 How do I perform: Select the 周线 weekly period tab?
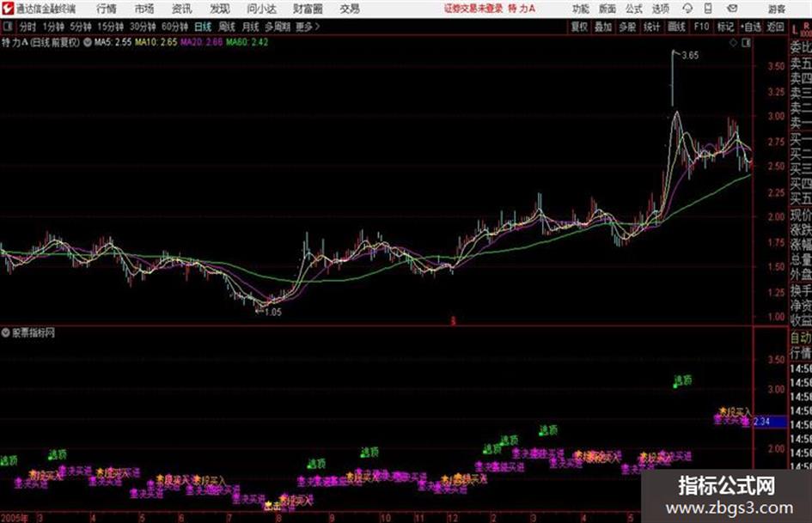(x=227, y=27)
